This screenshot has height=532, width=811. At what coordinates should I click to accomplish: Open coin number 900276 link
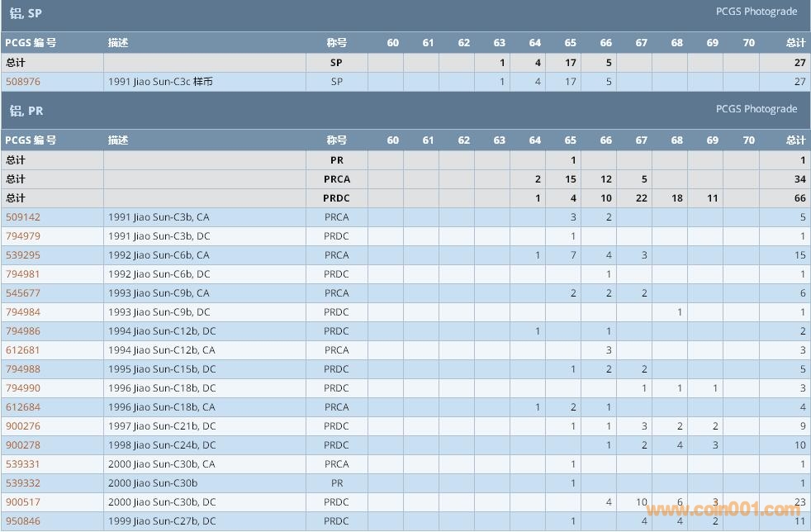(x=23, y=426)
